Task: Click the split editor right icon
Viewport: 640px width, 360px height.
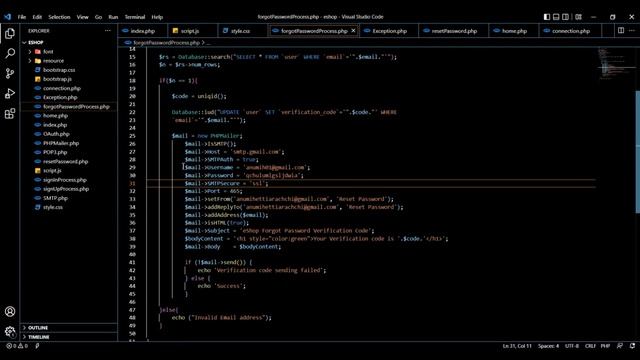Action: coord(621,31)
